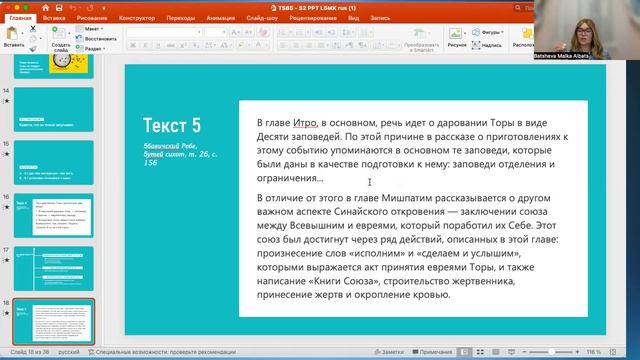The height and width of the screenshot is (360, 640).
Task: Zoom out with minus button
Action: coord(524,352)
